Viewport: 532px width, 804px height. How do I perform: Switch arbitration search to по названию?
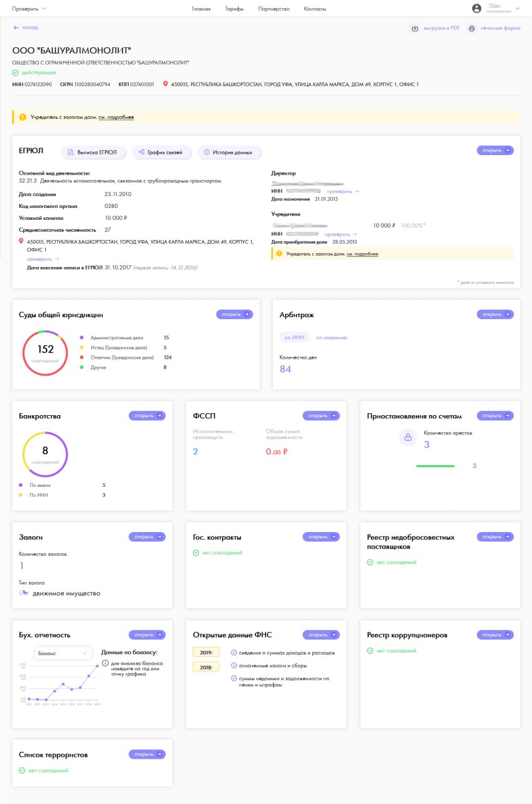tap(331, 337)
